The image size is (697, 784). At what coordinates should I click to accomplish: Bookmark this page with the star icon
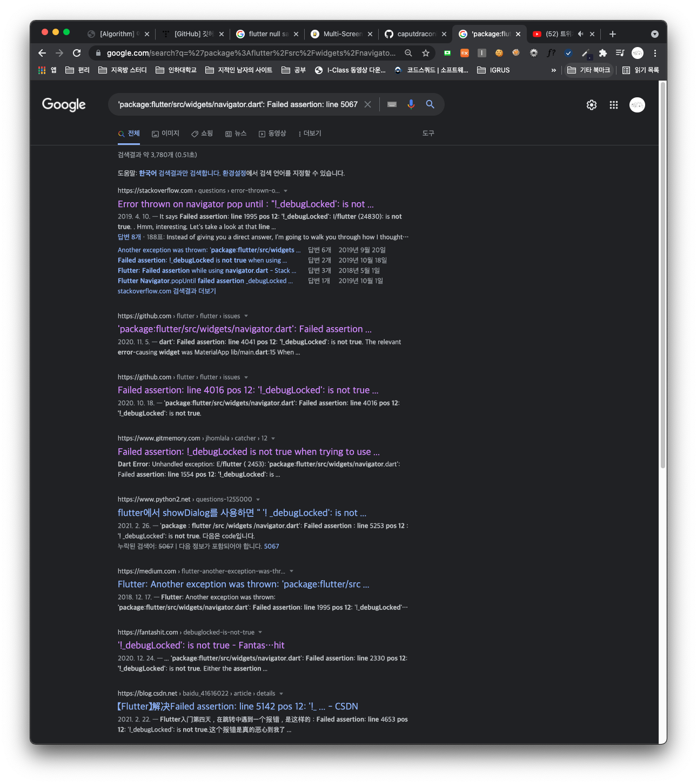point(426,53)
